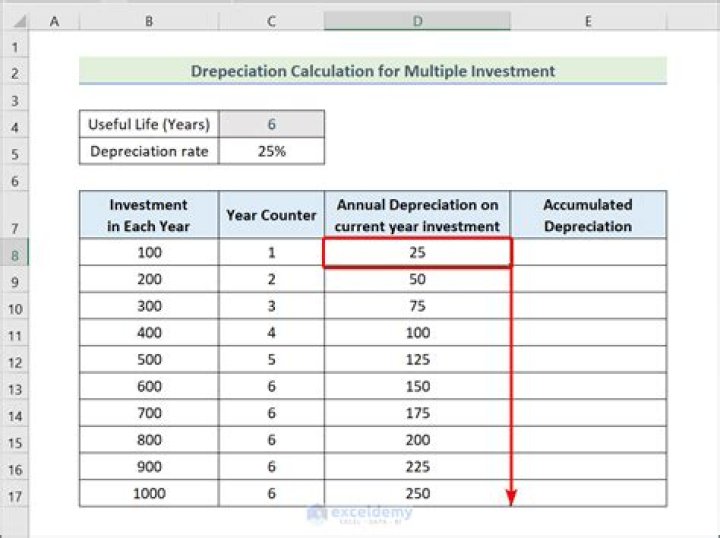Click the 25% depreciation rate cell
Image resolution: width=720 pixels, height=538 pixels.
[x=271, y=151]
